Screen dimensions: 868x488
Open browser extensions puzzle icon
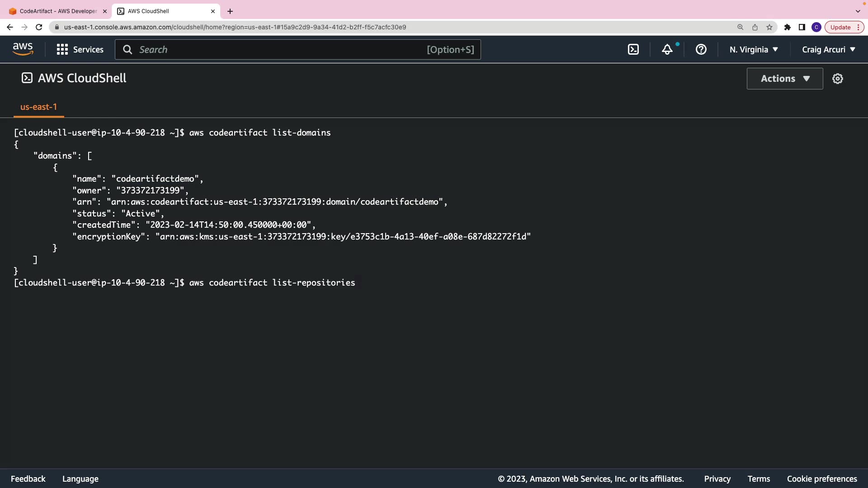(x=787, y=27)
